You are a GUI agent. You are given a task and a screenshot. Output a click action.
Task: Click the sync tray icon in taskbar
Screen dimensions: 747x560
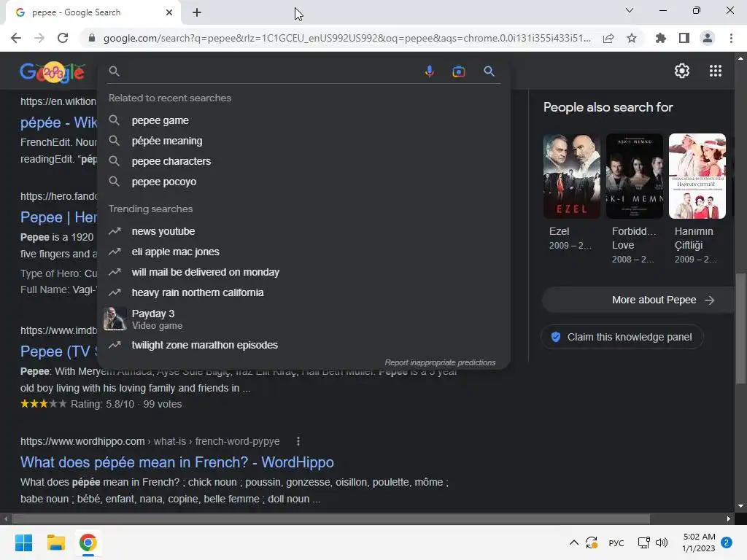tap(592, 542)
